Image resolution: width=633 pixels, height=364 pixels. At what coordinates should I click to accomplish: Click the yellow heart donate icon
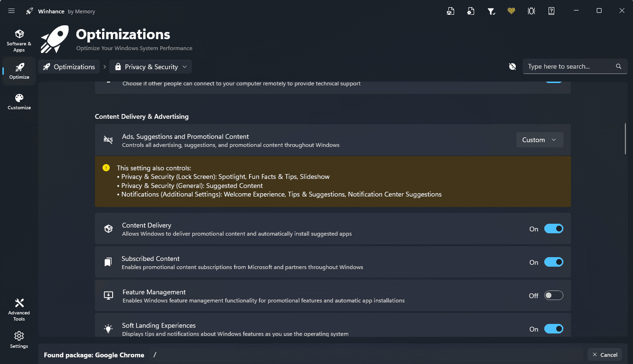pyautogui.click(x=511, y=11)
